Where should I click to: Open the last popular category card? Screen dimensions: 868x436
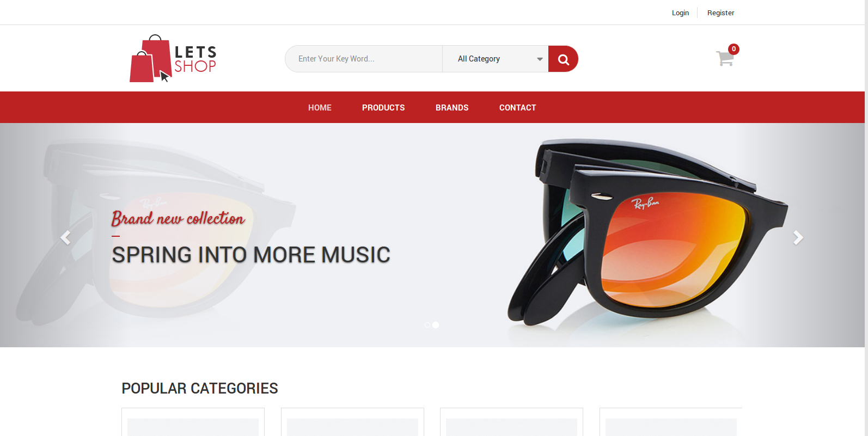coord(671,422)
